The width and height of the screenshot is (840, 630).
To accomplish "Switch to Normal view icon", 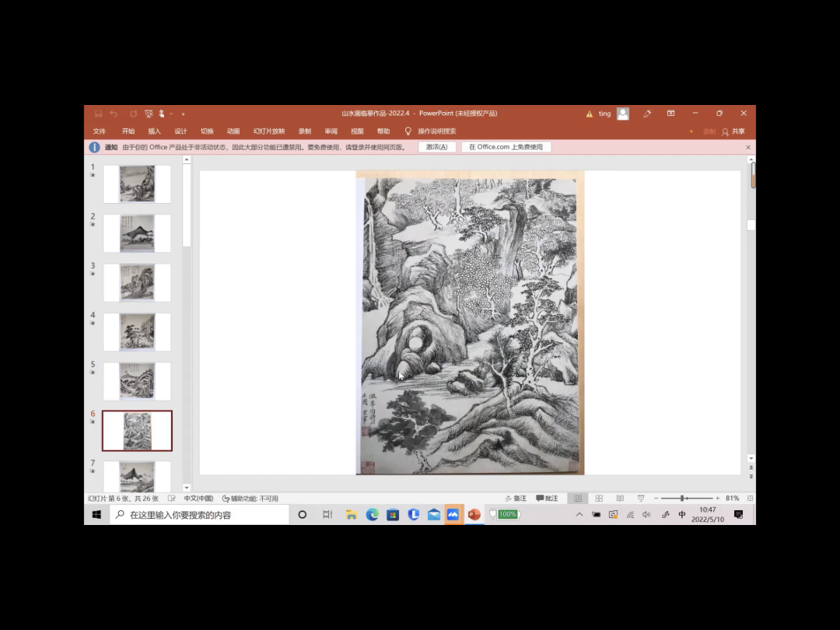I will 578,499.
